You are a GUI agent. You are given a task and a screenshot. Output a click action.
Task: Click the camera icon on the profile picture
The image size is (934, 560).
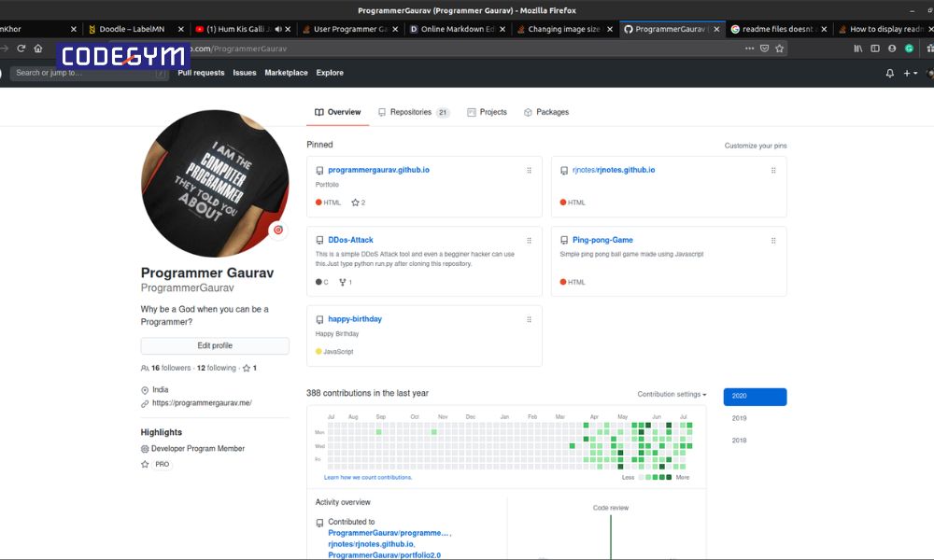pyautogui.click(x=278, y=231)
